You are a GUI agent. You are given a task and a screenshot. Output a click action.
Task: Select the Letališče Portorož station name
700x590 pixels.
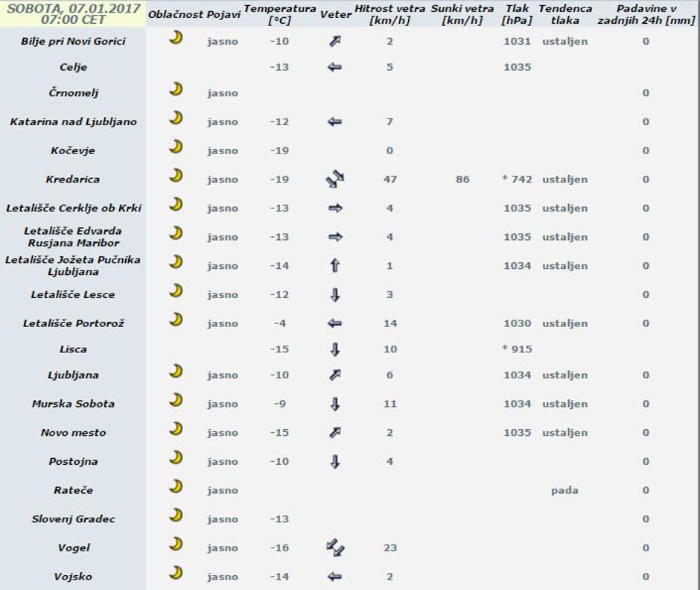point(73,323)
